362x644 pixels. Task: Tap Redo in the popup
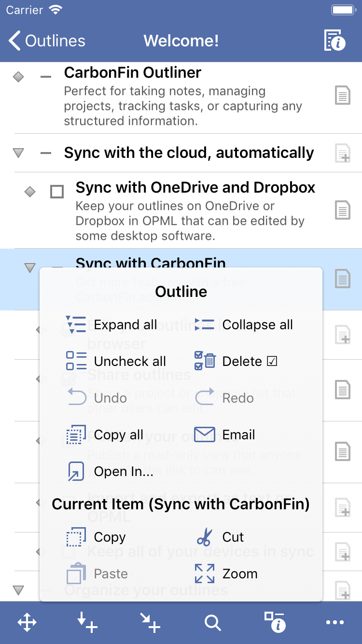(224, 398)
